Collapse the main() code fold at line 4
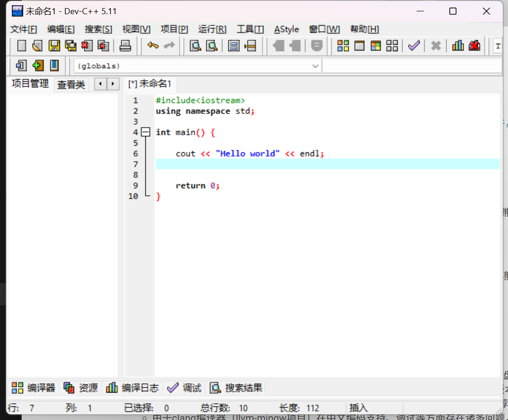 (146, 132)
